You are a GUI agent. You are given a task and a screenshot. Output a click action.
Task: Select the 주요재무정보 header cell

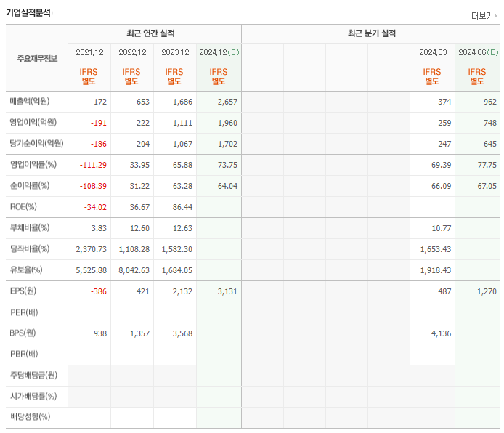click(x=37, y=59)
